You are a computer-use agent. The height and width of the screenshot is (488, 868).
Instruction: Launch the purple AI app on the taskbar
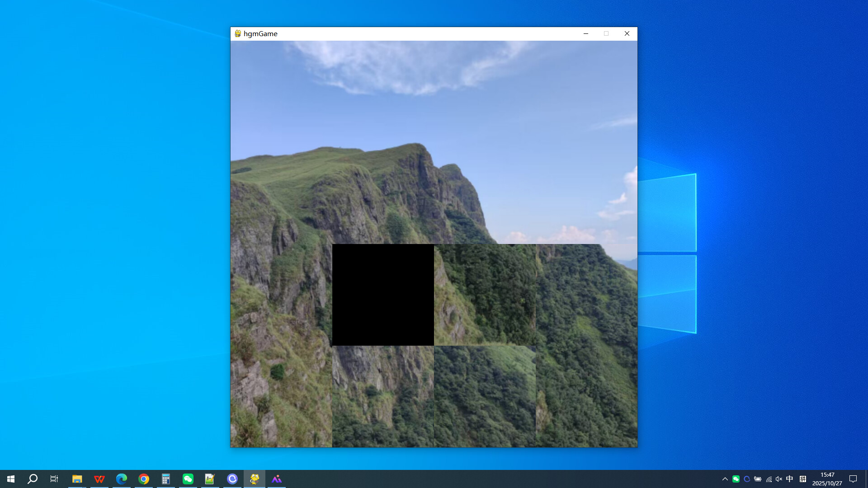click(277, 479)
